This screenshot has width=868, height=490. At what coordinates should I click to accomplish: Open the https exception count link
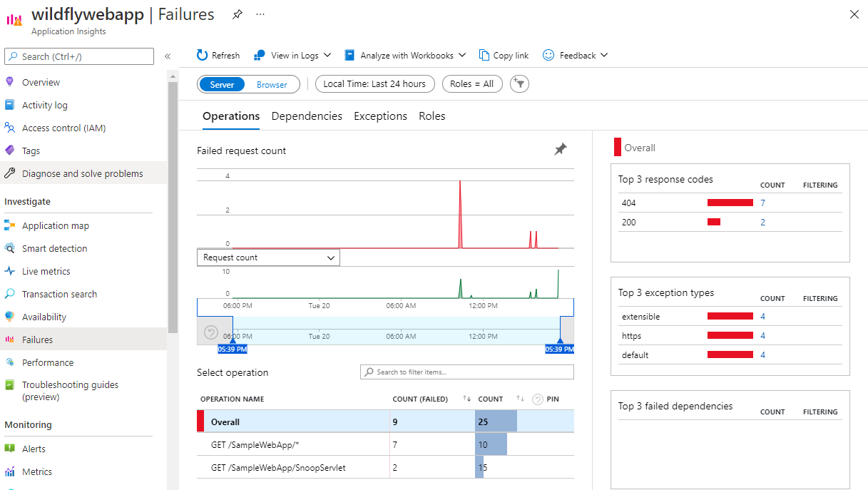click(x=762, y=336)
